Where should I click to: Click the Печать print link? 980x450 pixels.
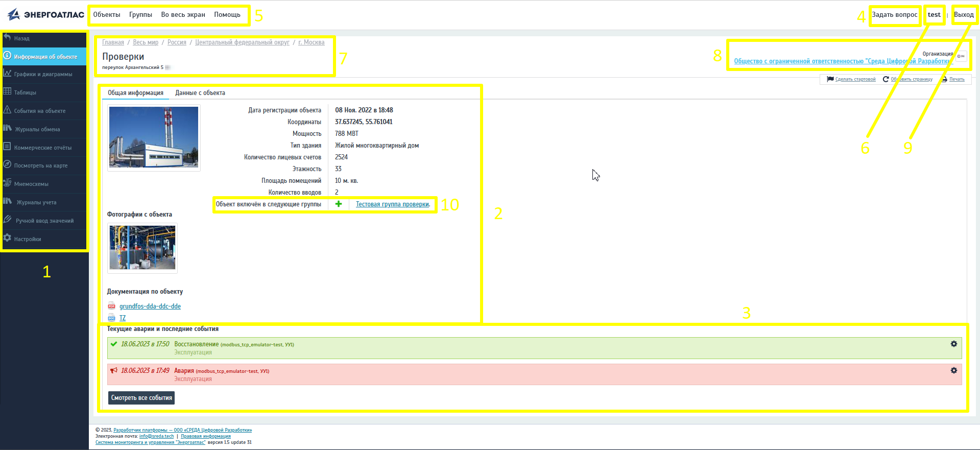click(957, 80)
